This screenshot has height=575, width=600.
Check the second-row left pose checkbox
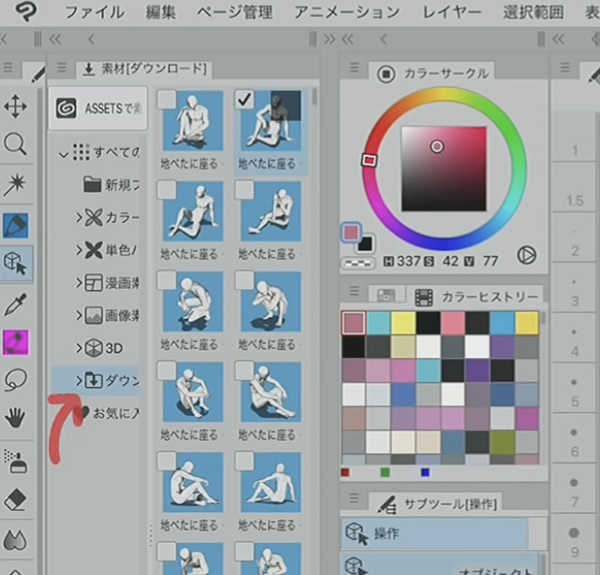(x=167, y=188)
